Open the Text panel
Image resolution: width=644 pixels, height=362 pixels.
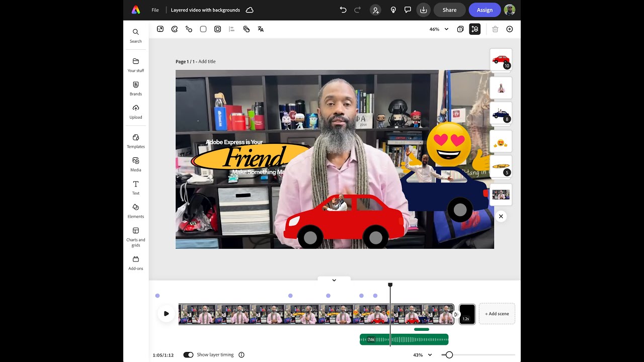pos(136,188)
